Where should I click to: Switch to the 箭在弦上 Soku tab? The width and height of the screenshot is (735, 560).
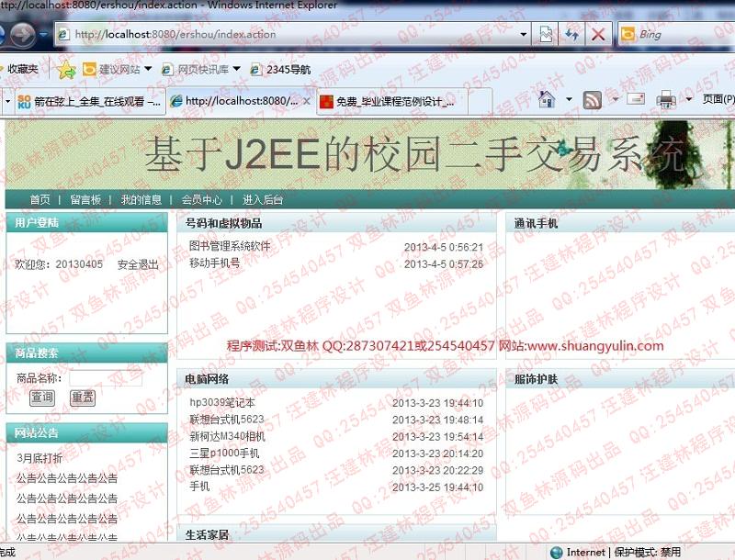point(89,101)
